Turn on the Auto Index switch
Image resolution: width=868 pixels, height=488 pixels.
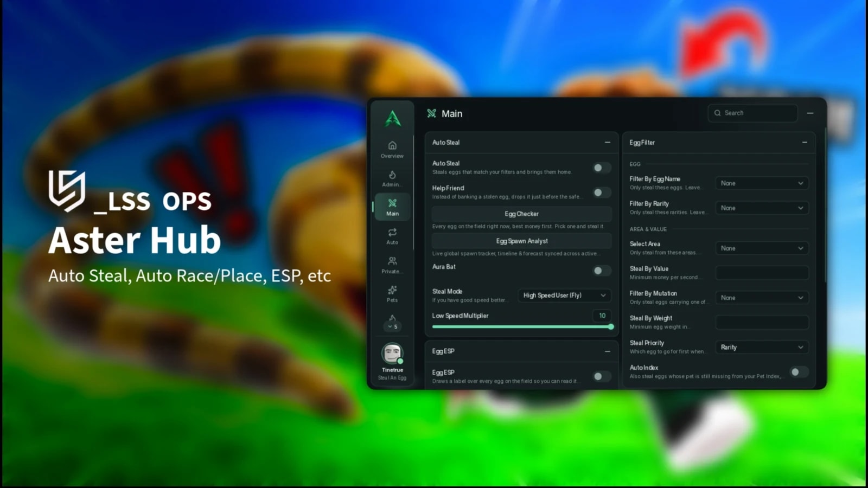coord(799,372)
